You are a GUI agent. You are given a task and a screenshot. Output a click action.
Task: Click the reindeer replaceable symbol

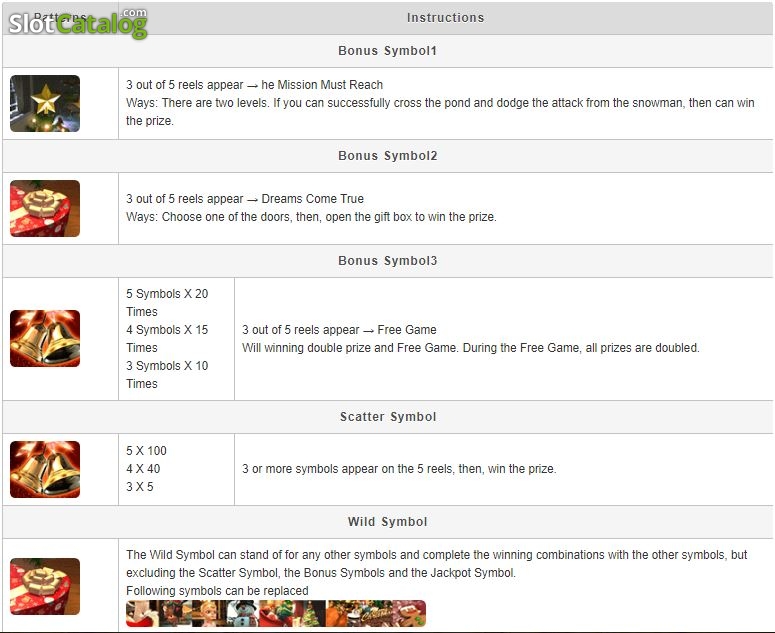(x=175, y=613)
